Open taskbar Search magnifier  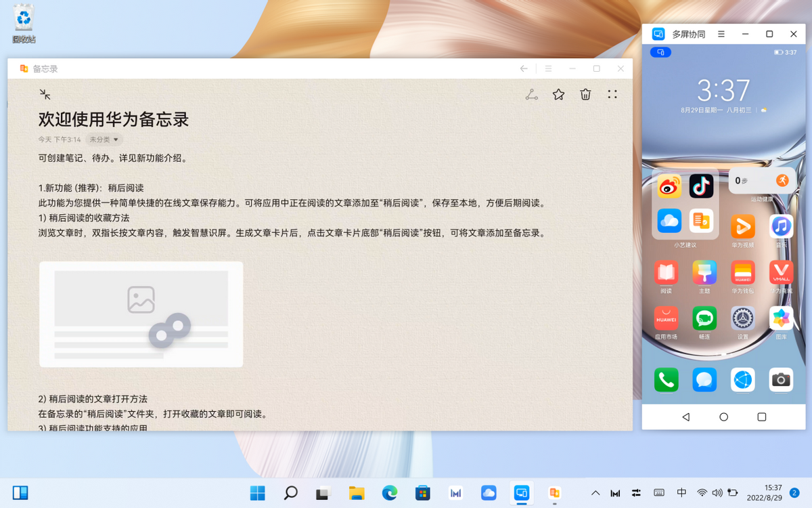tap(291, 493)
